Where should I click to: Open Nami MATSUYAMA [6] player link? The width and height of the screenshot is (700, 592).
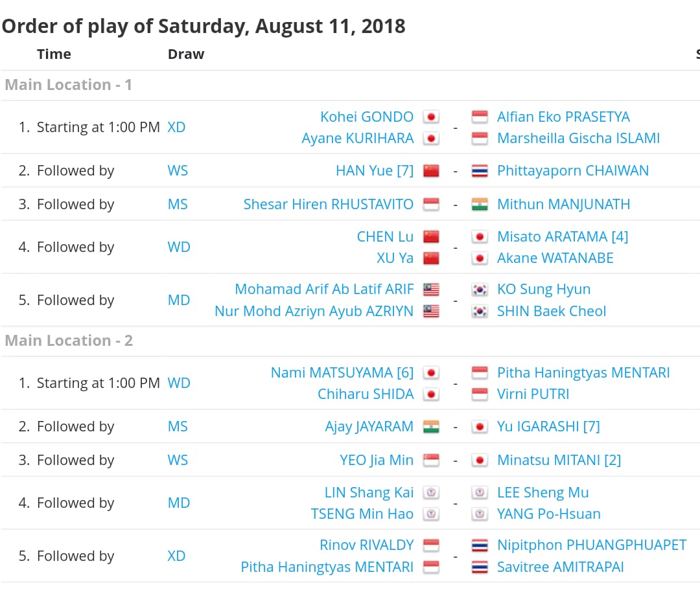click(x=342, y=372)
